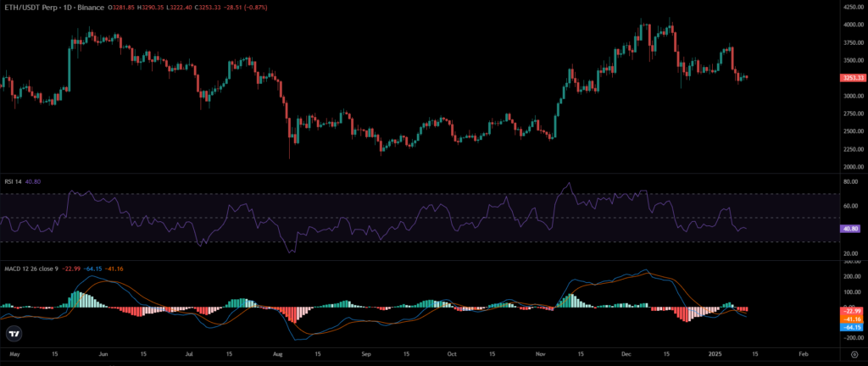Viewport: 868px width, 366px height.
Task: Open chart settings hexagon gear icon
Action: pyautogui.click(x=854, y=354)
